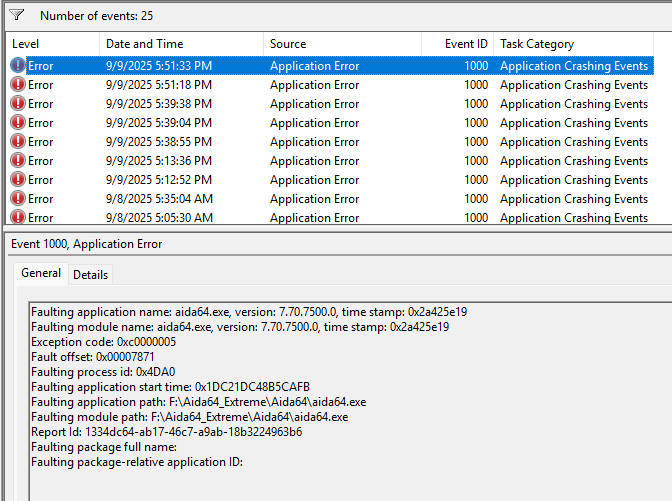Viewport: 672px width, 501px height.
Task: Select the 9/9/2025 5:51:18 PM date cell
Action: (x=159, y=84)
